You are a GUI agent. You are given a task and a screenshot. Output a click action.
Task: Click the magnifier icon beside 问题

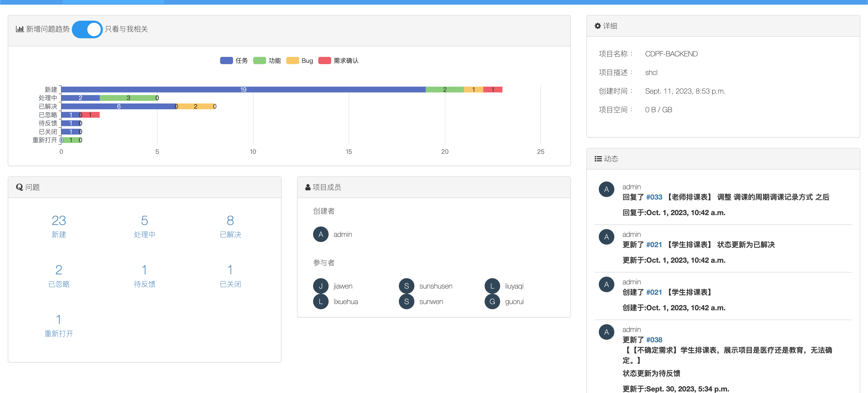[19, 187]
